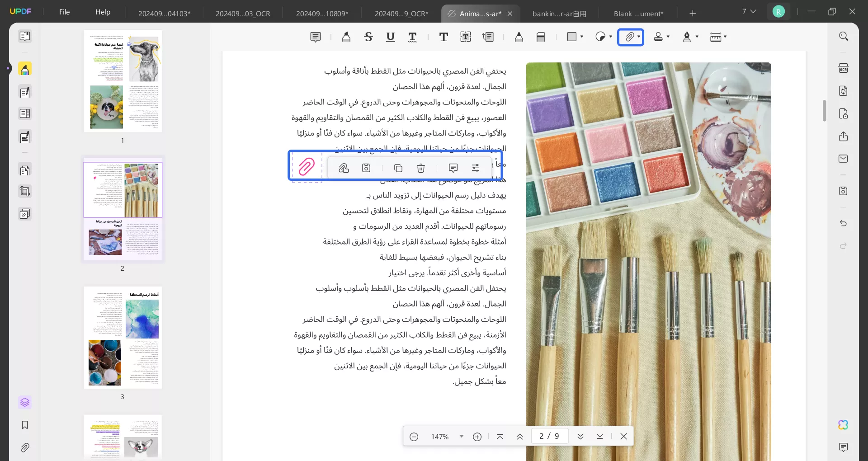Image resolution: width=868 pixels, height=461 pixels.
Task: Click the save icon in right sidebar
Action: pos(844,191)
